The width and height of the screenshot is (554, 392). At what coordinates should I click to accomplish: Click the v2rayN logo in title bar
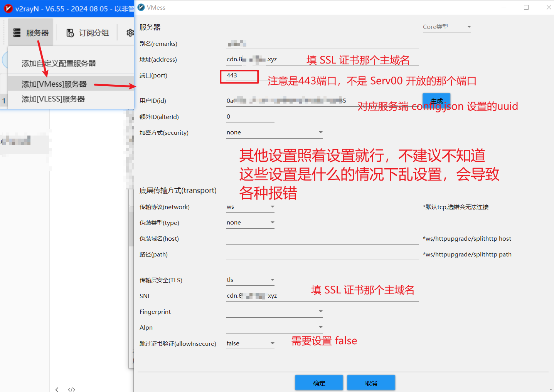coord(8,8)
